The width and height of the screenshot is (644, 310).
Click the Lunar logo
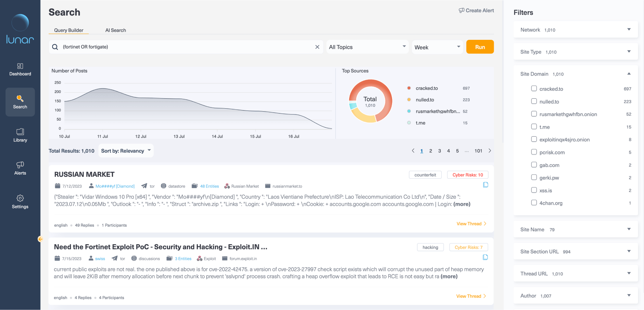click(x=20, y=29)
